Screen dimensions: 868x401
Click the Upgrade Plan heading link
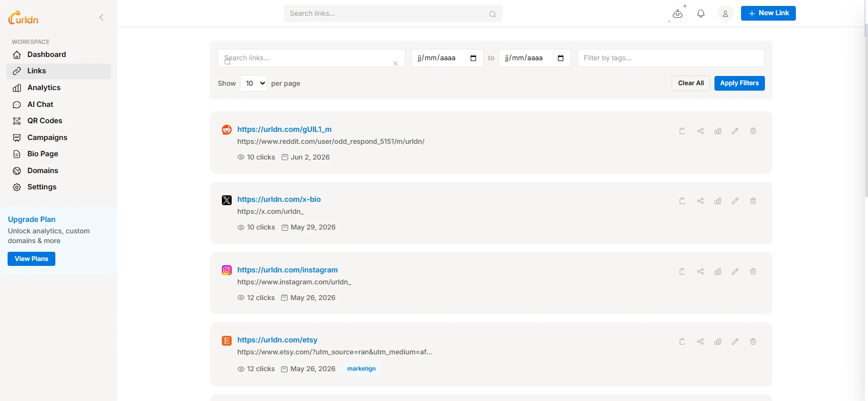(31, 219)
